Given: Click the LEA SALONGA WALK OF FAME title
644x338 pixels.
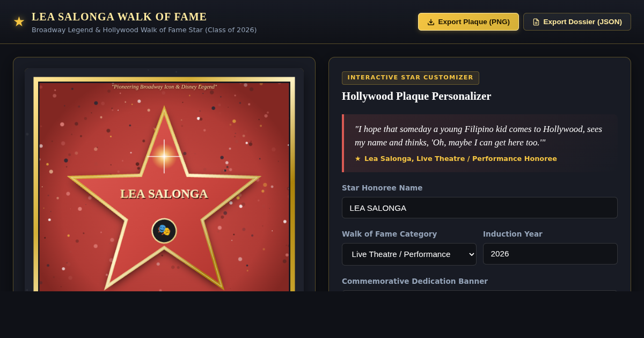Looking at the screenshot, I should click(119, 17).
